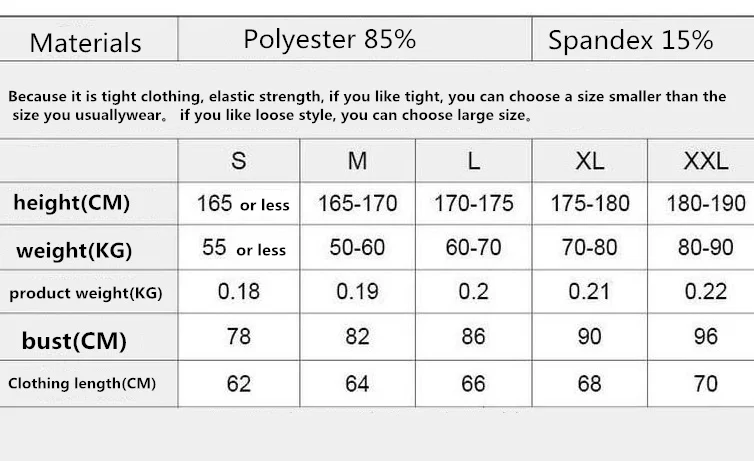
Task: Click the S size column header
Action: coord(239,161)
